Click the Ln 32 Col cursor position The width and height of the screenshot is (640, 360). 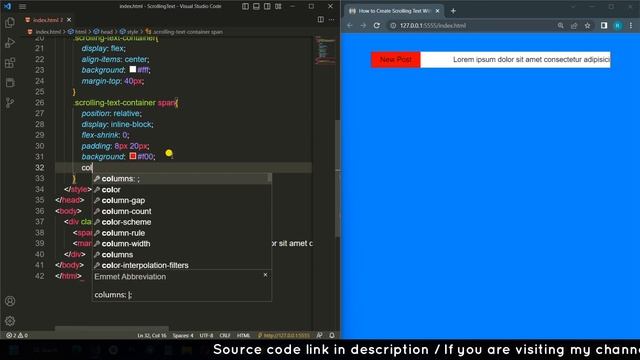(152, 336)
